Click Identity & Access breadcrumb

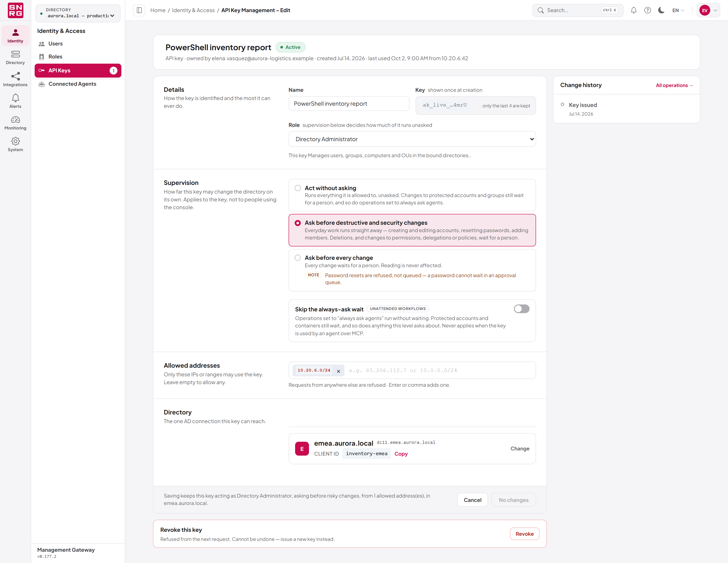tap(193, 10)
